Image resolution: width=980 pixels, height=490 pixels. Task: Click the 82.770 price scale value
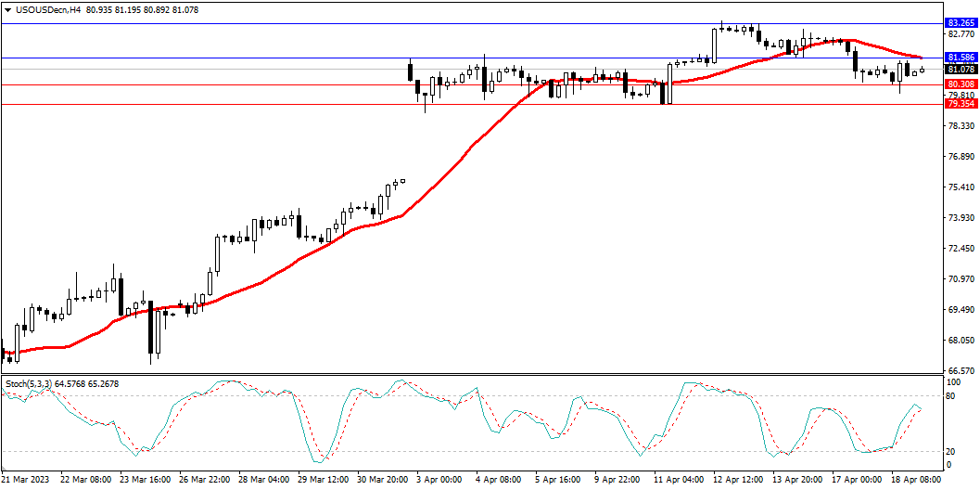(961, 34)
